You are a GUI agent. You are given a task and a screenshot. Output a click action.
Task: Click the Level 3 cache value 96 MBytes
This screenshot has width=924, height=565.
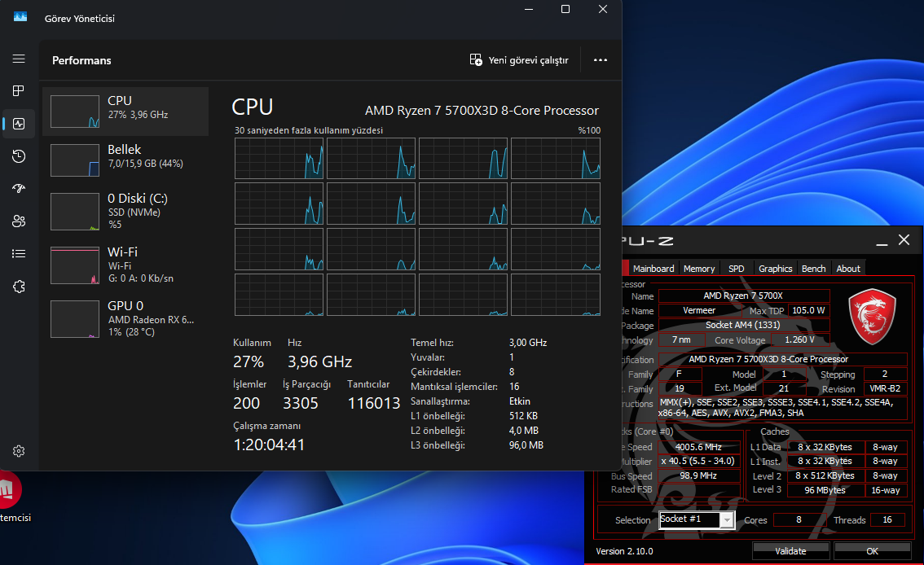pos(825,490)
